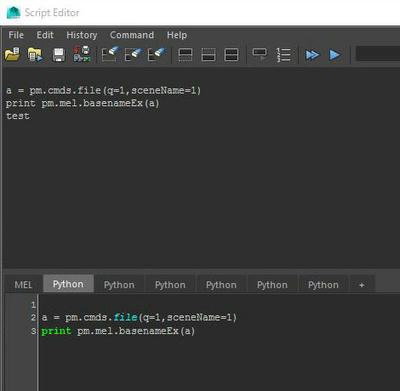This screenshot has width=400, height=391.
Task: Add a new tab with plus button
Action: coord(362,285)
